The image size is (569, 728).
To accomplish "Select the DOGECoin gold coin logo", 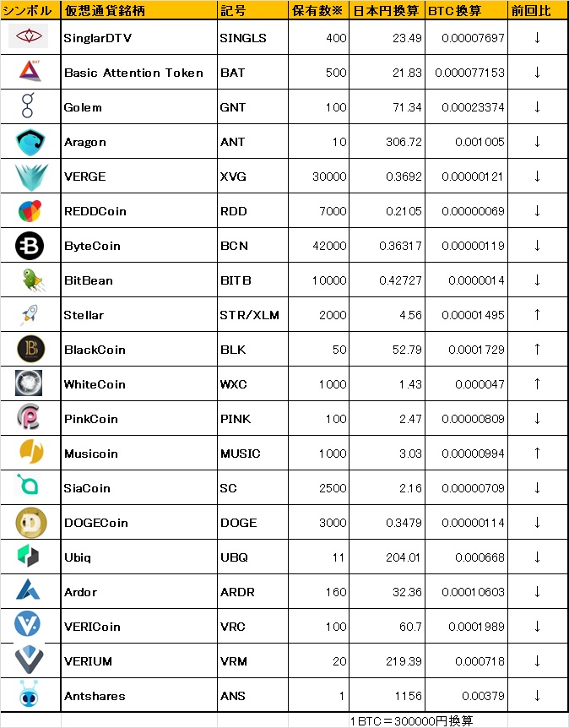I will click(31, 522).
